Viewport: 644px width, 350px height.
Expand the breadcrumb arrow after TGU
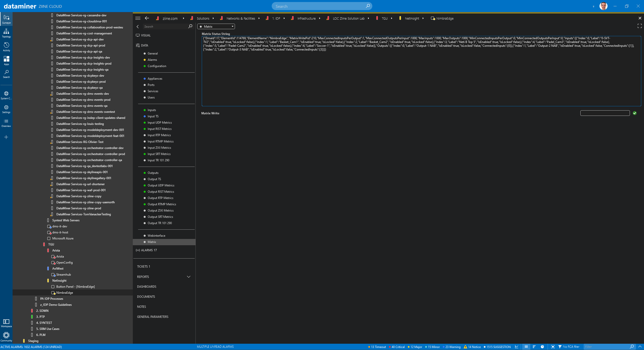point(391,18)
